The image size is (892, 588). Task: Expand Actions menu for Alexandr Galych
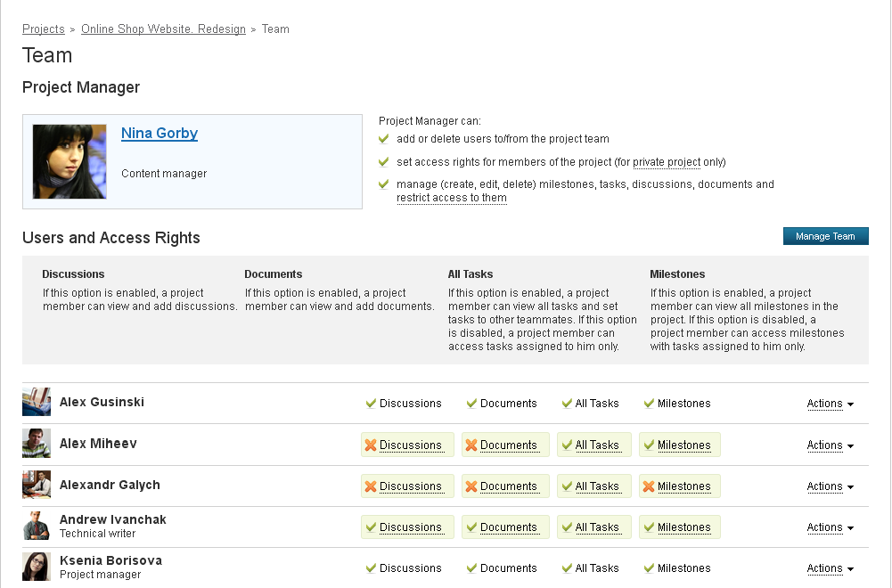(x=830, y=486)
